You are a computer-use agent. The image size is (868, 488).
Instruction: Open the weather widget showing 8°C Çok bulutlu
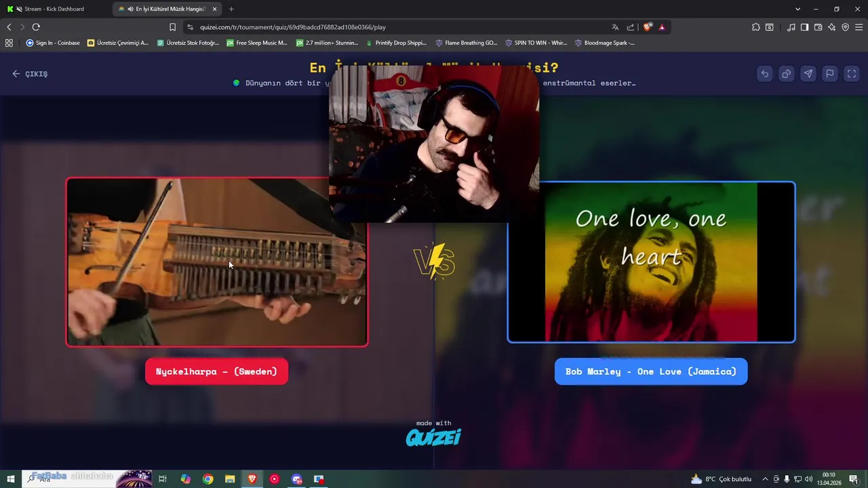point(721,479)
